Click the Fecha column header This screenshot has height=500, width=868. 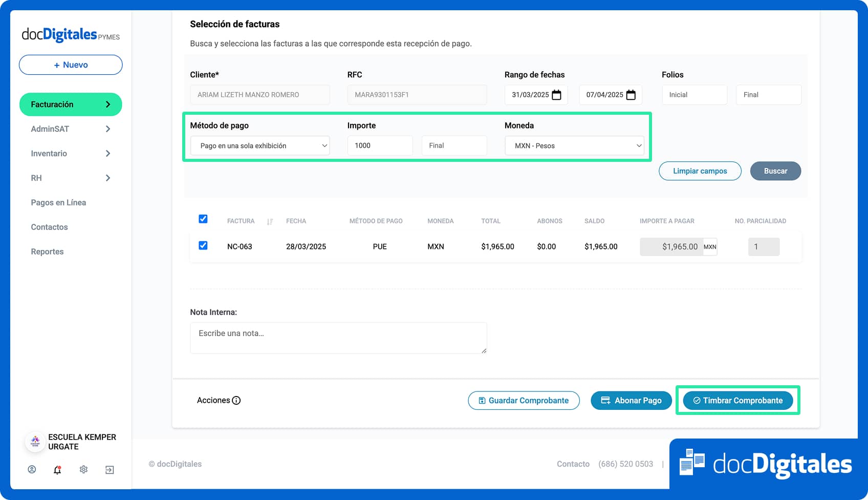click(x=296, y=221)
